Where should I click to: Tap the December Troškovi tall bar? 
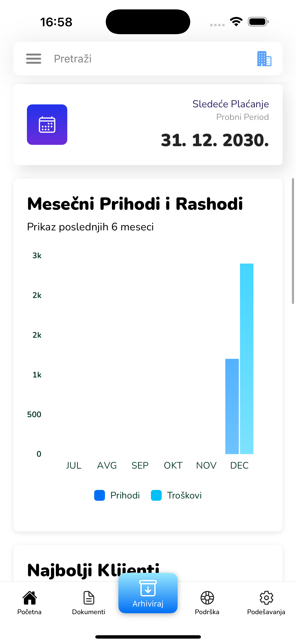[x=247, y=359]
